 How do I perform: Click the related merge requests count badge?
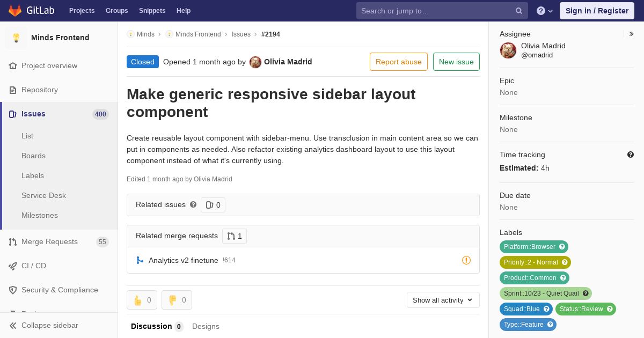pos(235,236)
